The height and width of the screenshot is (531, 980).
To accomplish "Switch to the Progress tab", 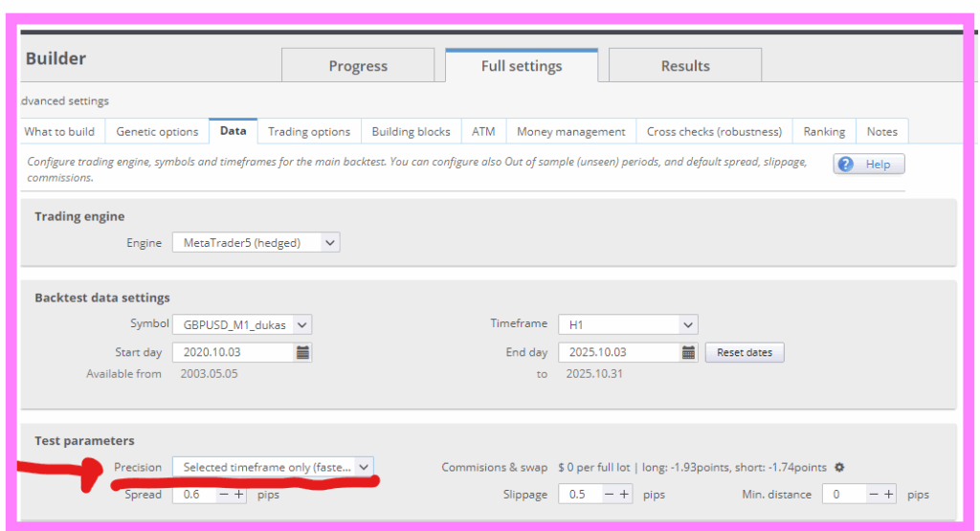I will pyautogui.click(x=358, y=66).
